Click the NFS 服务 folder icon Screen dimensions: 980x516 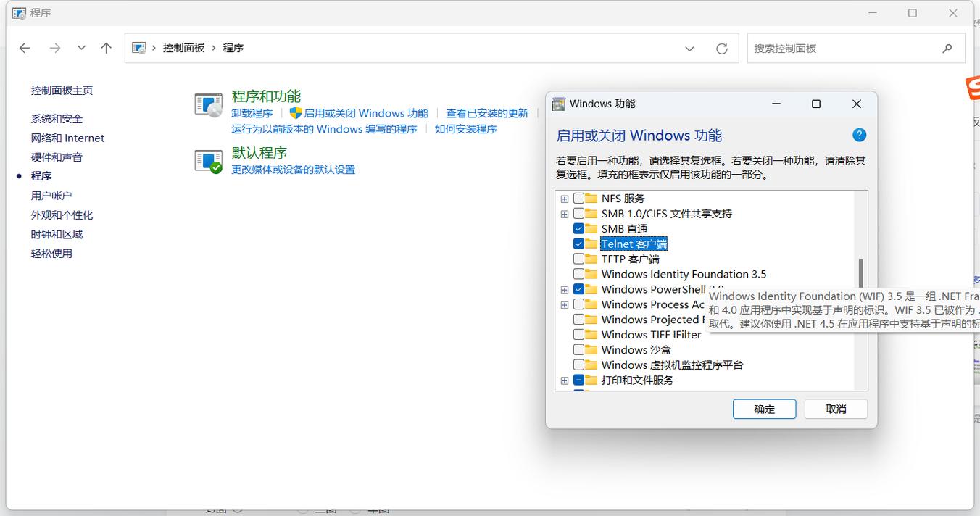(x=591, y=198)
